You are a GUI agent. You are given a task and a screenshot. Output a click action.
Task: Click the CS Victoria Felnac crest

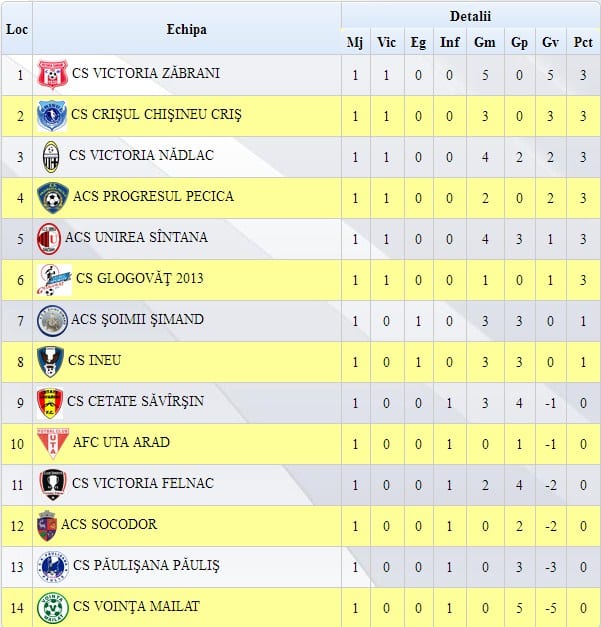click(x=52, y=485)
